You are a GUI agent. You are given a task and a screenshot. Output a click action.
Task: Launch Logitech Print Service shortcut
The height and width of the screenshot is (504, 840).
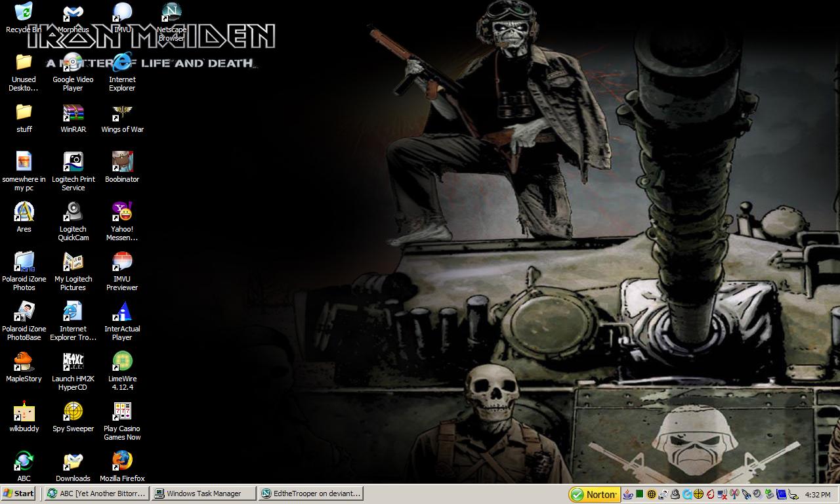pos(73,172)
